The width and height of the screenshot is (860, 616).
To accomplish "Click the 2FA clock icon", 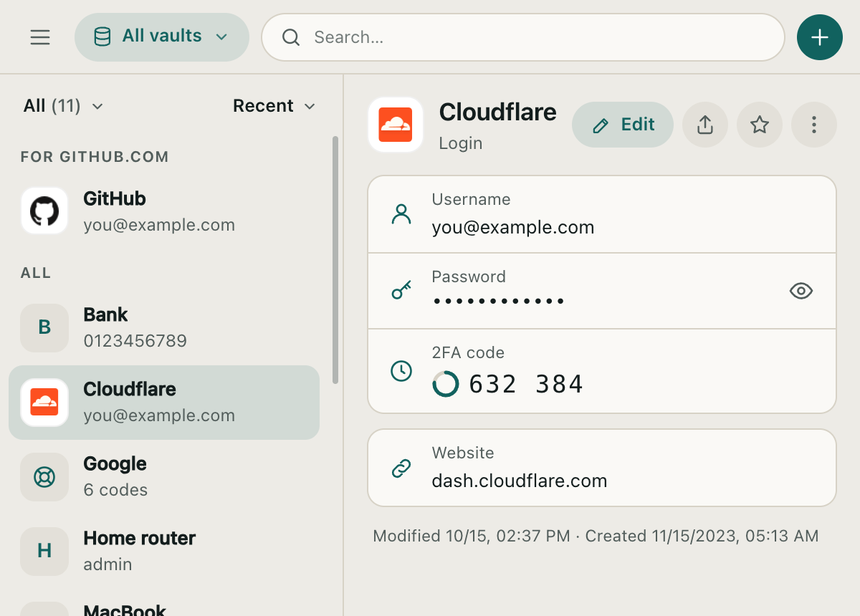I will (x=401, y=371).
